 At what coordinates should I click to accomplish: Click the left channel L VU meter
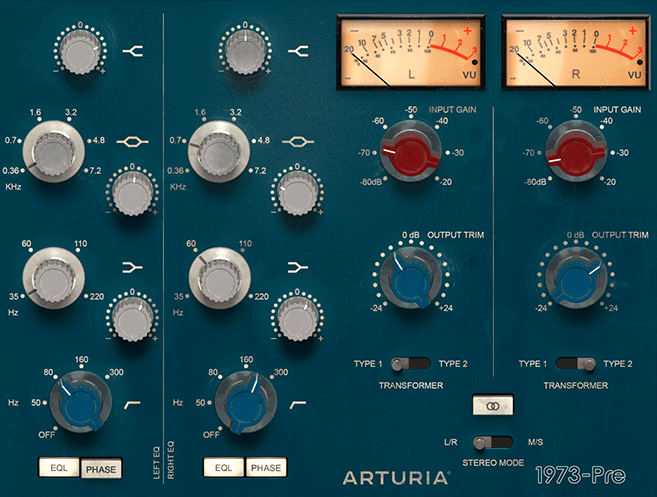[x=411, y=52]
